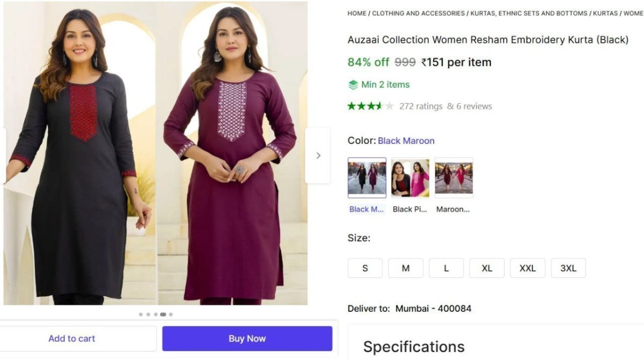Select the fourth carousel dot indicator
This screenshot has height=359, width=644.
pyautogui.click(x=163, y=314)
